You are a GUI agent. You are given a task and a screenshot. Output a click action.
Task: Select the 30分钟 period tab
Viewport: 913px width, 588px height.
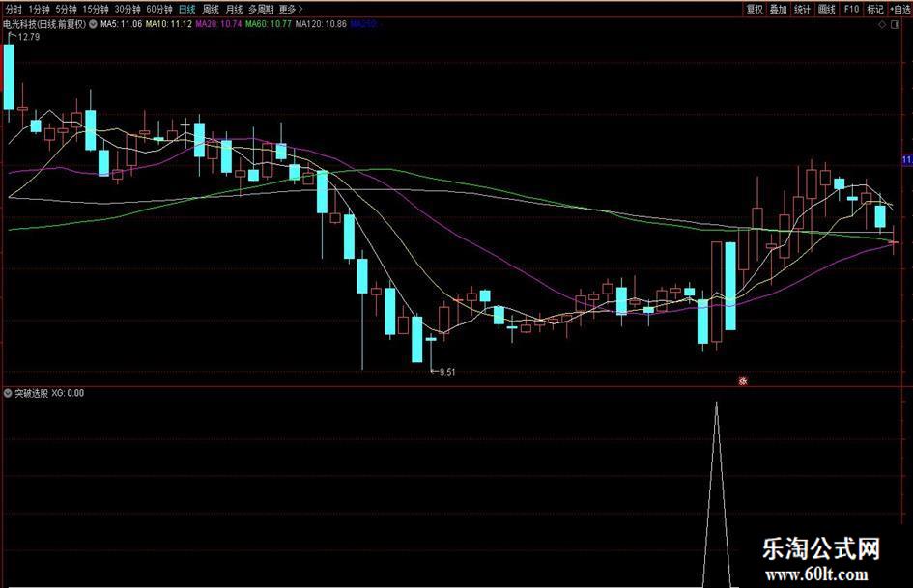point(127,10)
